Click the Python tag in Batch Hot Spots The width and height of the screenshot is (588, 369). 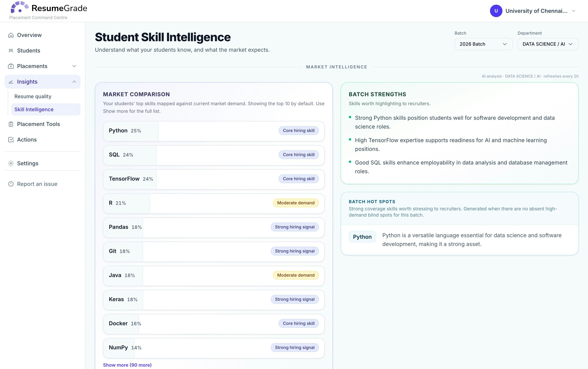pyautogui.click(x=362, y=237)
